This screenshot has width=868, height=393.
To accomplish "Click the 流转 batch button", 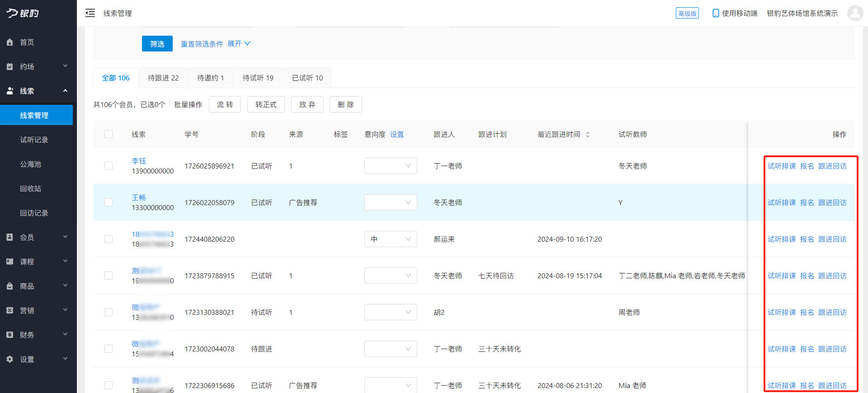I will click(225, 104).
